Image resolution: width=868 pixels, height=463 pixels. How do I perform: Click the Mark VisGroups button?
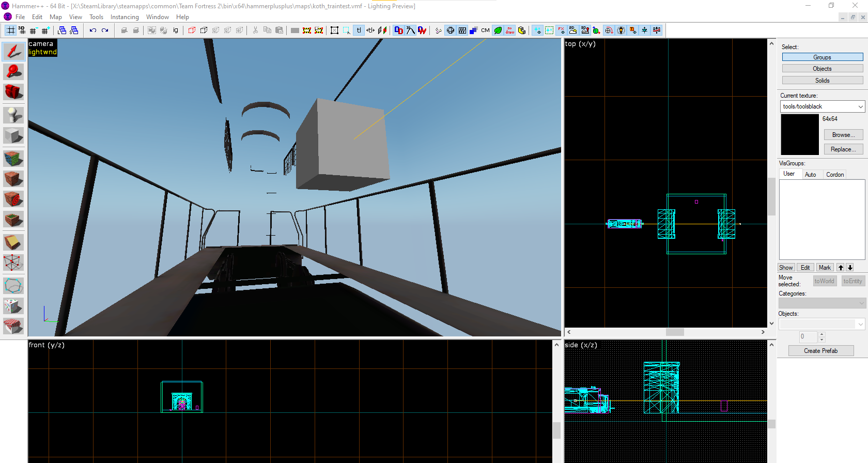tap(825, 268)
